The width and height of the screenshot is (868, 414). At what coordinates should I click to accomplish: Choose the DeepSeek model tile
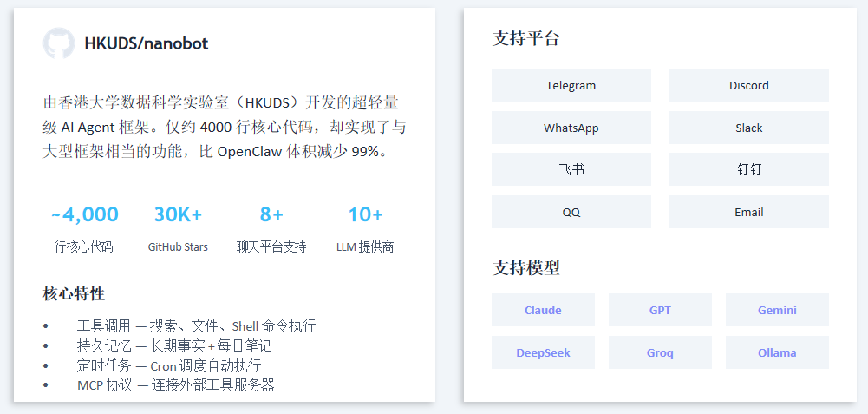tap(543, 352)
